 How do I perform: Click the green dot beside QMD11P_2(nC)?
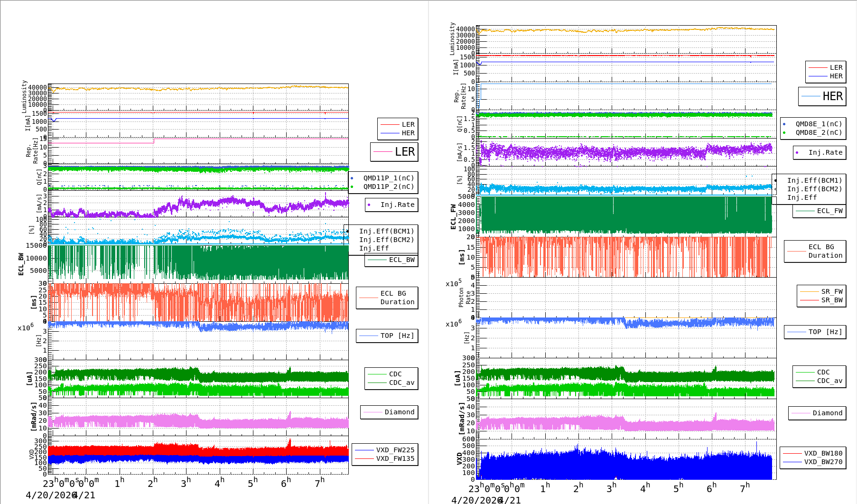(352, 187)
